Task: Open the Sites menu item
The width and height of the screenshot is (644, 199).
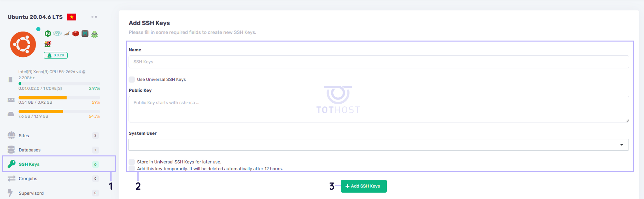Action: [24, 136]
